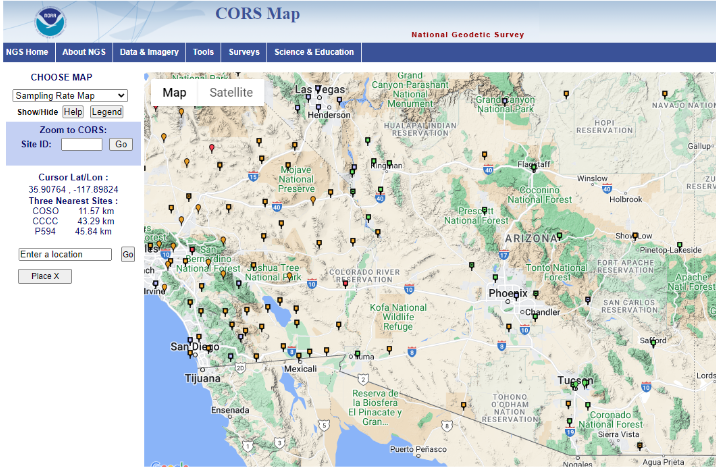Image resolution: width=716 pixels, height=473 pixels.
Task: Click nearest site COSO
Action: point(46,211)
